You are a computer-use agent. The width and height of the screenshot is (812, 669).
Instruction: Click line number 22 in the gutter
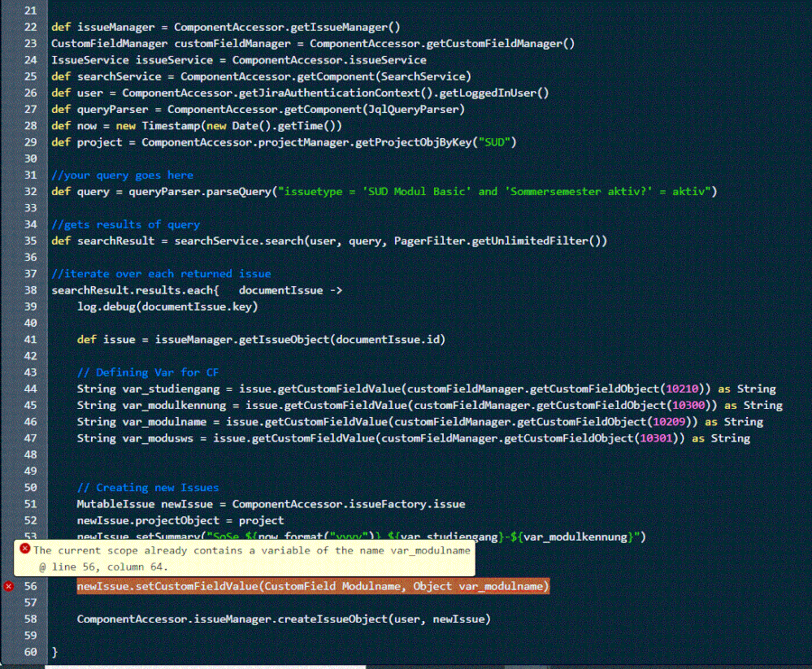[31, 27]
